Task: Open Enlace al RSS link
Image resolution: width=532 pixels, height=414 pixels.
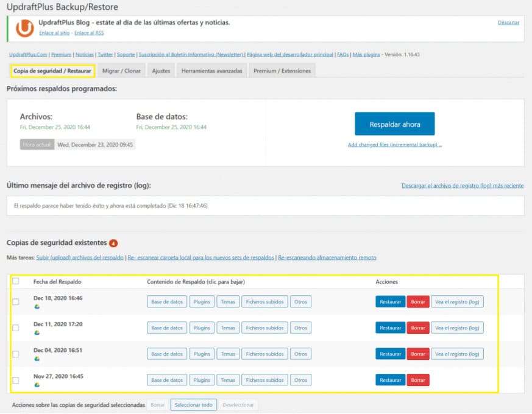Action: click(89, 33)
